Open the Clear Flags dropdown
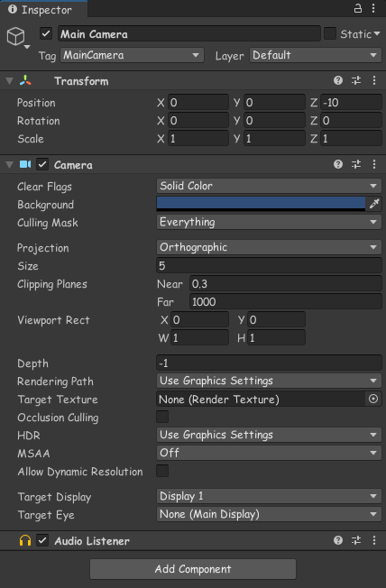The height and width of the screenshot is (588, 386). 269,186
